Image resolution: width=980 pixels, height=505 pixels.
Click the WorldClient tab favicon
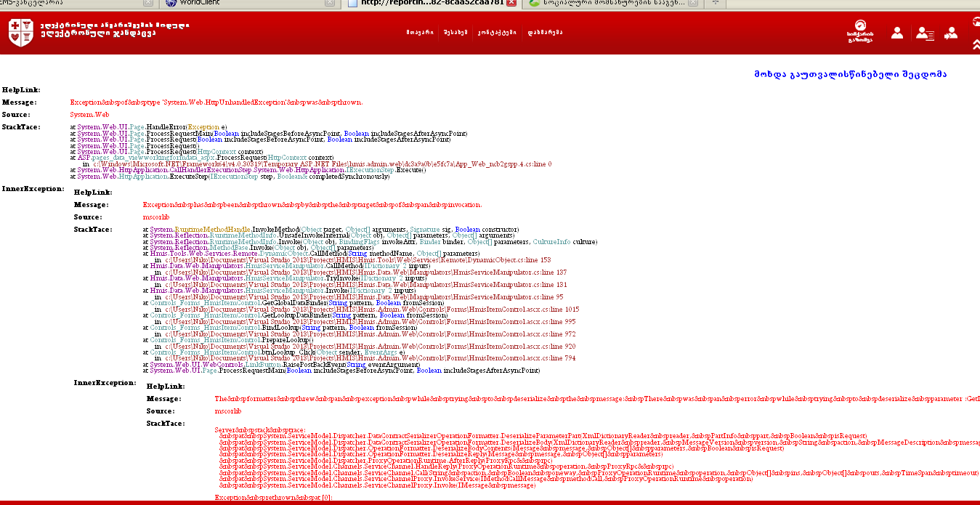coord(171,3)
